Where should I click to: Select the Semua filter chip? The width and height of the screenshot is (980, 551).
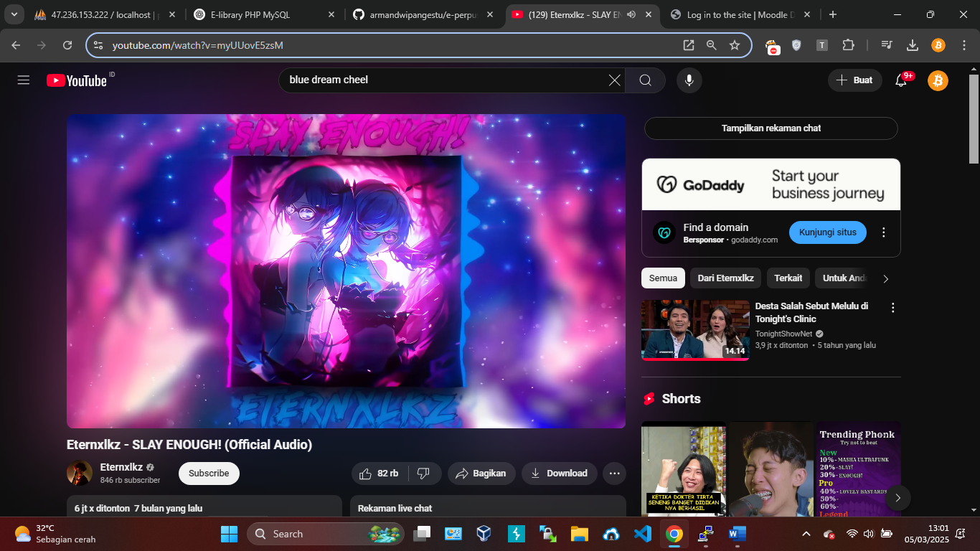663,278
